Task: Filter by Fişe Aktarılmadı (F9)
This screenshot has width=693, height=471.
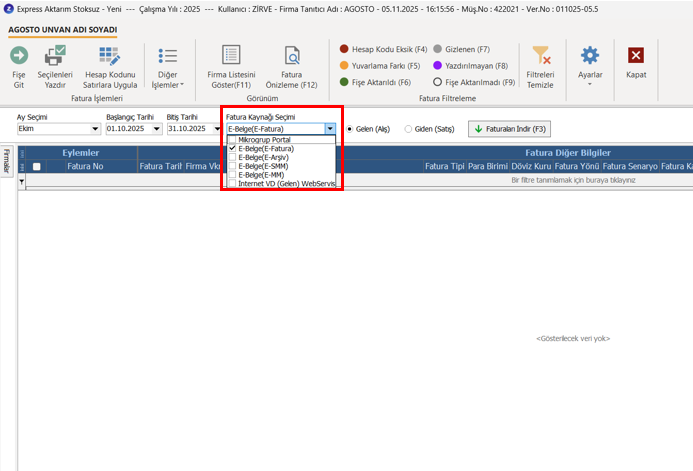Action: click(x=474, y=82)
